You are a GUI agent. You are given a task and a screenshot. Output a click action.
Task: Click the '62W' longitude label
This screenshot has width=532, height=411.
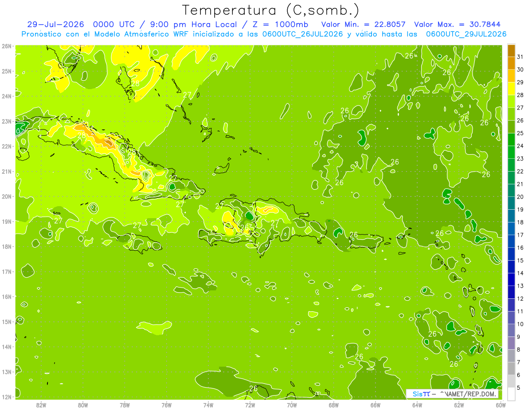(459, 405)
